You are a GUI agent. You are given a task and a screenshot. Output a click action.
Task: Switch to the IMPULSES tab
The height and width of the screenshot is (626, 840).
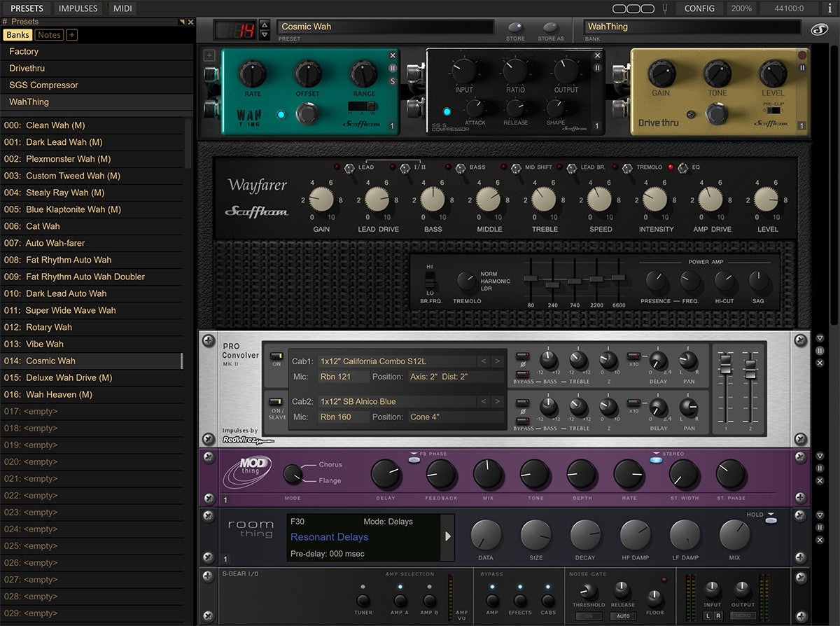point(78,8)
